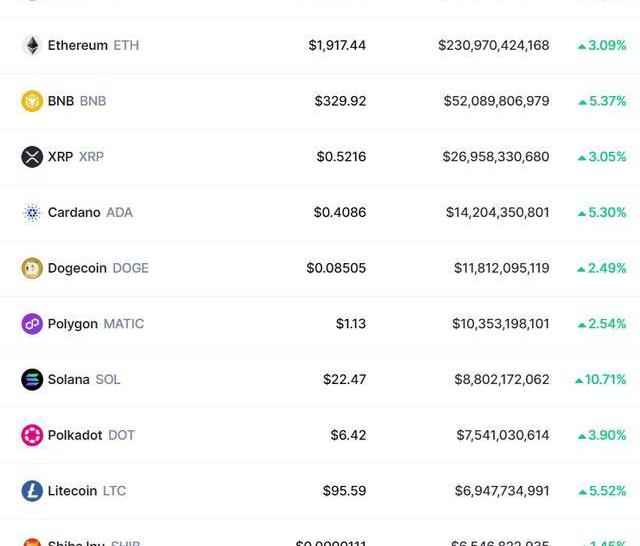
Task: Click Cardano's 5.30% change value
Action: coord(607,213)
